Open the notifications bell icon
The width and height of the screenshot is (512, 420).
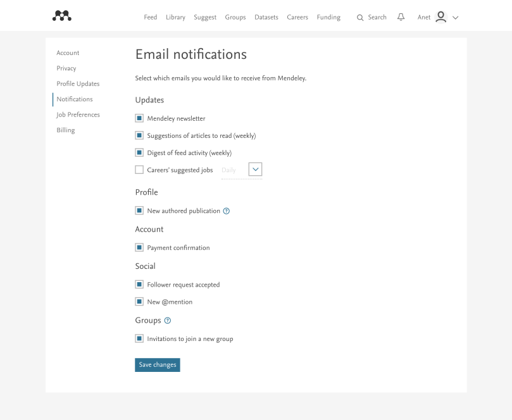coord(401,17)
